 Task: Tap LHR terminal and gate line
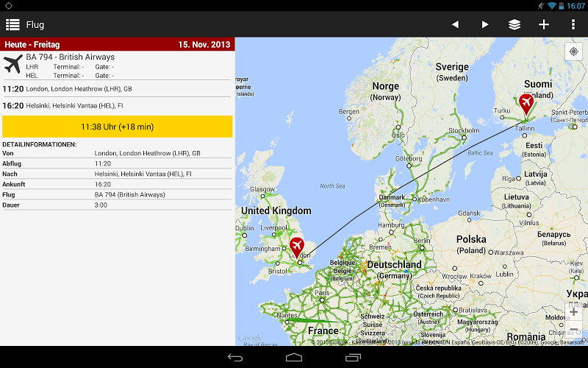tap(70, 67)
